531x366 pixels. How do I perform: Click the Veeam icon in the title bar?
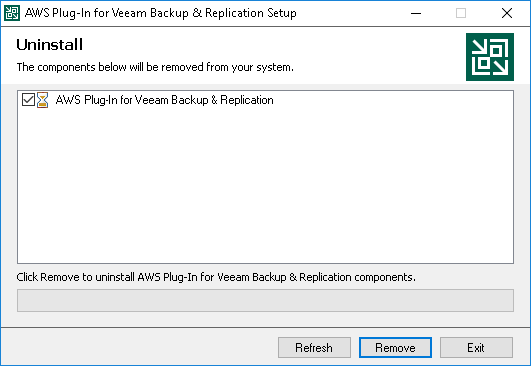(x=12, y=13)
